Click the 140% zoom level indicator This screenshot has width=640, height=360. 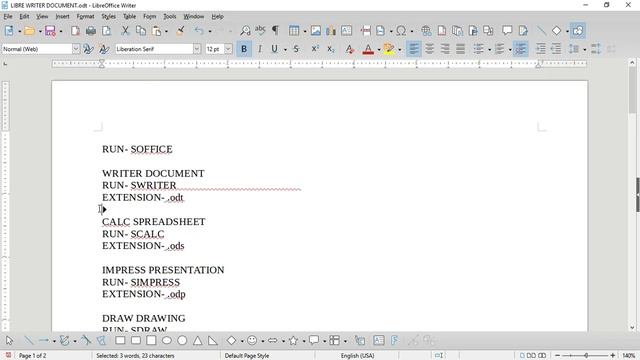pyautogui.click(x=628, y=356)
